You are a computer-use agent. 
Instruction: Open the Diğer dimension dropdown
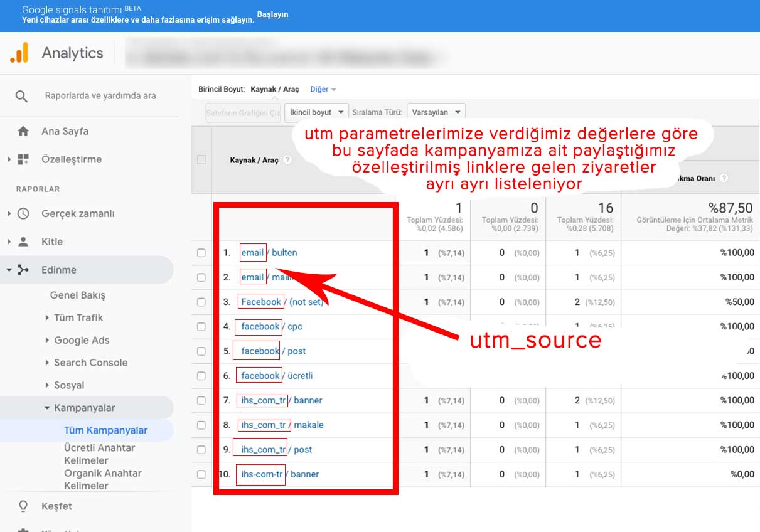click(323, 89)
